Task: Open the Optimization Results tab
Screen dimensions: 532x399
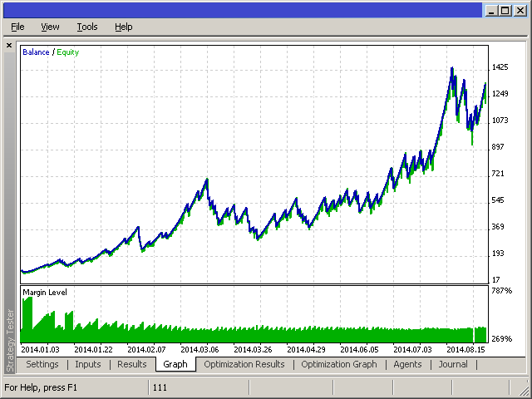Action: tap(244, 364)
